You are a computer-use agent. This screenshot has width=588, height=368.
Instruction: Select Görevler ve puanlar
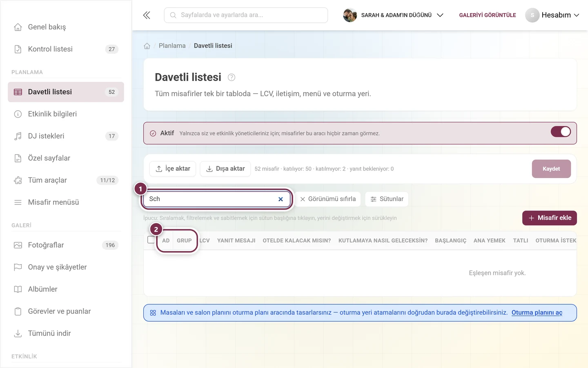pyautogui.click(x=66, y=312)
